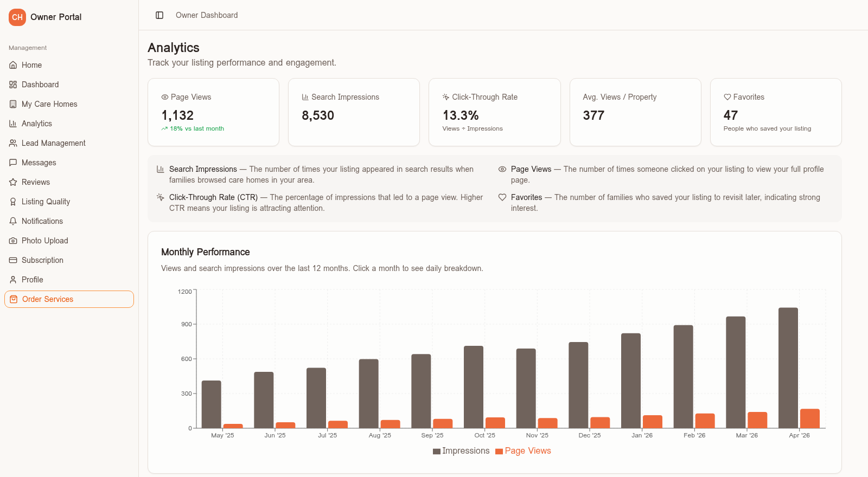Screen dimensions: 868x477
Task: Select the Subscription card icon
Action: (13, 260)
